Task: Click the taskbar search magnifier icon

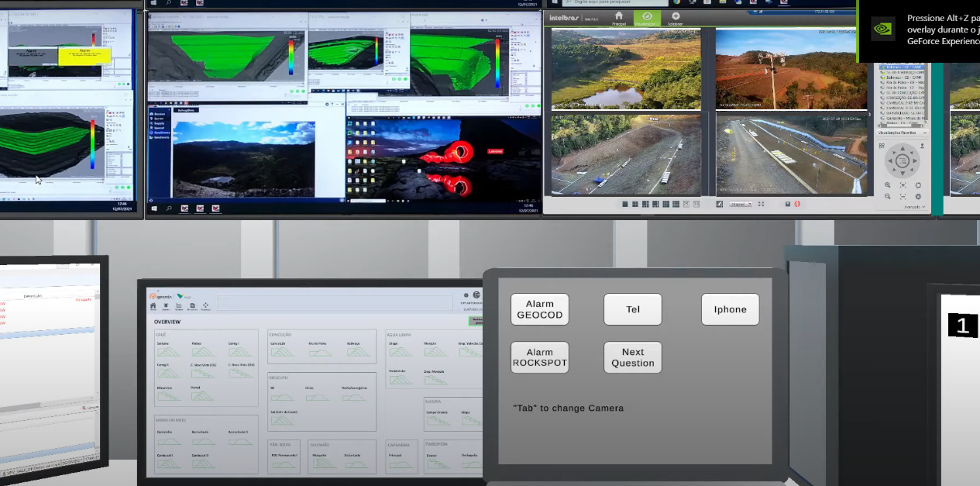Action: point(168,209)
